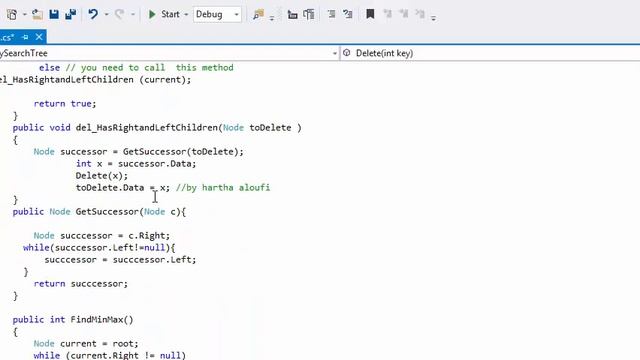The image size is (640, 360).
Task: Click the 'return true;' code line
Action: point(65,104)
